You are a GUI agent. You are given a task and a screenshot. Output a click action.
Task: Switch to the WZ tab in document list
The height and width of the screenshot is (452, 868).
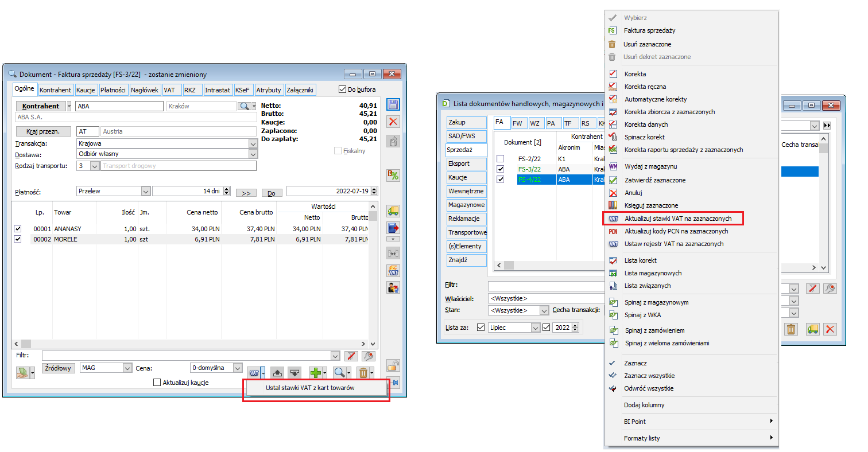[x=535, y=123]
